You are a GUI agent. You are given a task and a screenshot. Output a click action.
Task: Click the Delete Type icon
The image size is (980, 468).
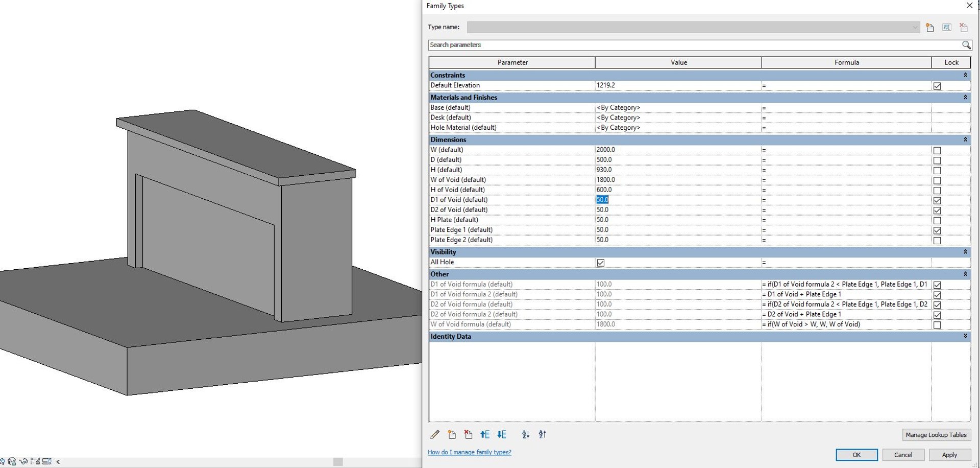[x=964, y=28]
